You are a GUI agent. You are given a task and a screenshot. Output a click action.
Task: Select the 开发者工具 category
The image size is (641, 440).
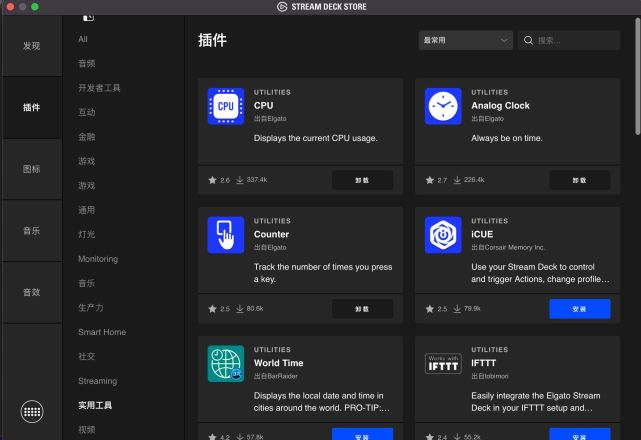pyautogui.click(x=99, y=88)
